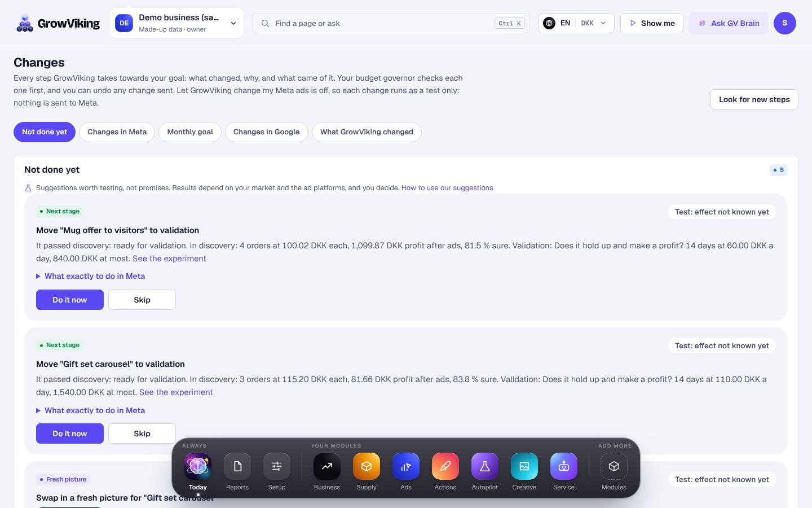Click the Fresh picture tag
Screen dimensions: 812x508
pyautogui.click(x=63, y=479)
